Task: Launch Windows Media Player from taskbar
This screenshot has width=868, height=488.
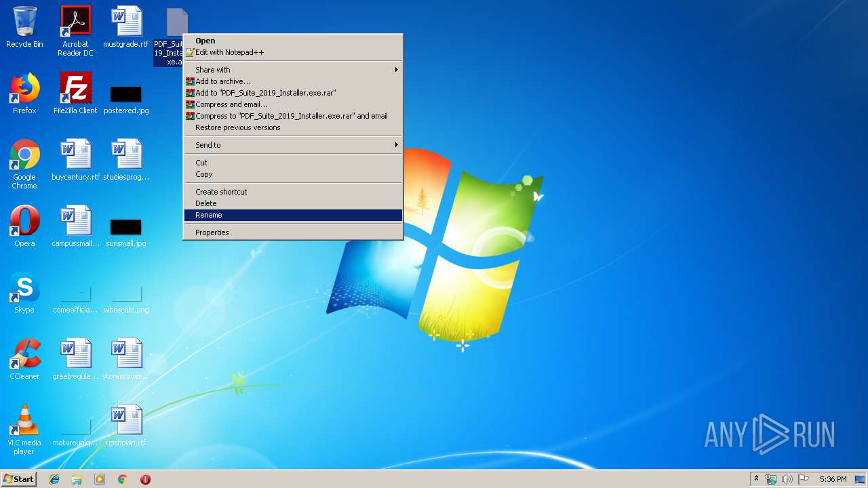Action: pyautogui.click(x=100, y=479)
